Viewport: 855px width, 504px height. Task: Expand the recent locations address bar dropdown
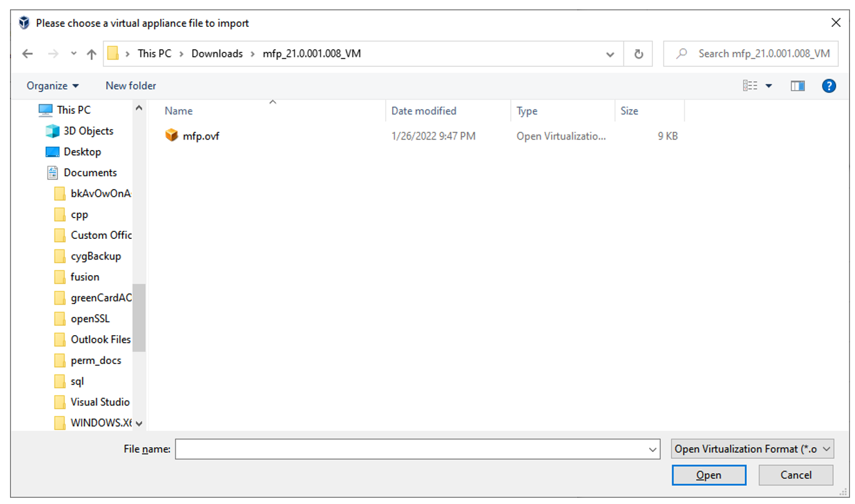click(x=610, y=54)
